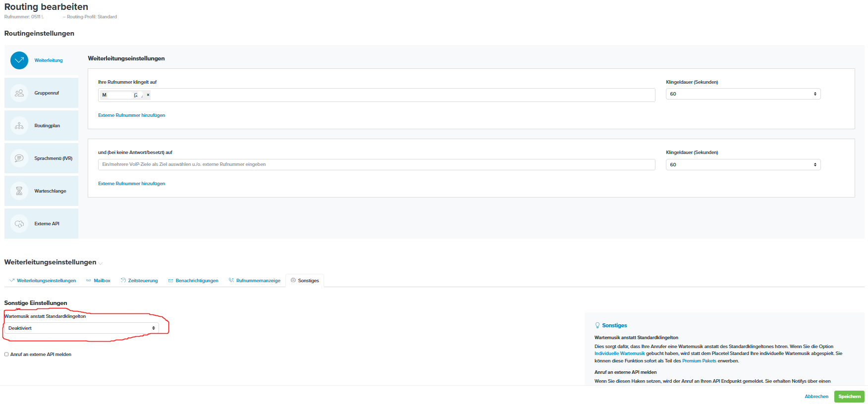Image resolution: width=868 pixels, height=405 pixels.
Task: Click first 'Externe Rufnummer hinzufügen' link
Action: pos(131,115)
